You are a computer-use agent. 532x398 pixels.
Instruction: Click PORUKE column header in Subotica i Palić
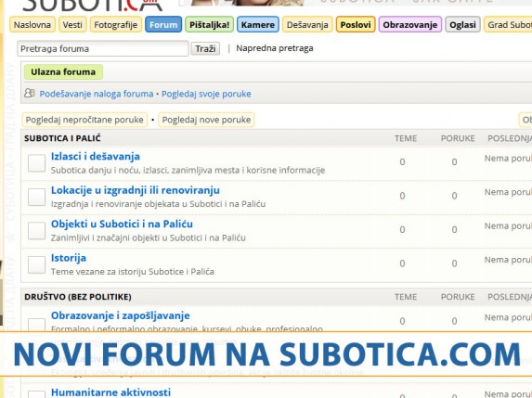tap(458, 138)
